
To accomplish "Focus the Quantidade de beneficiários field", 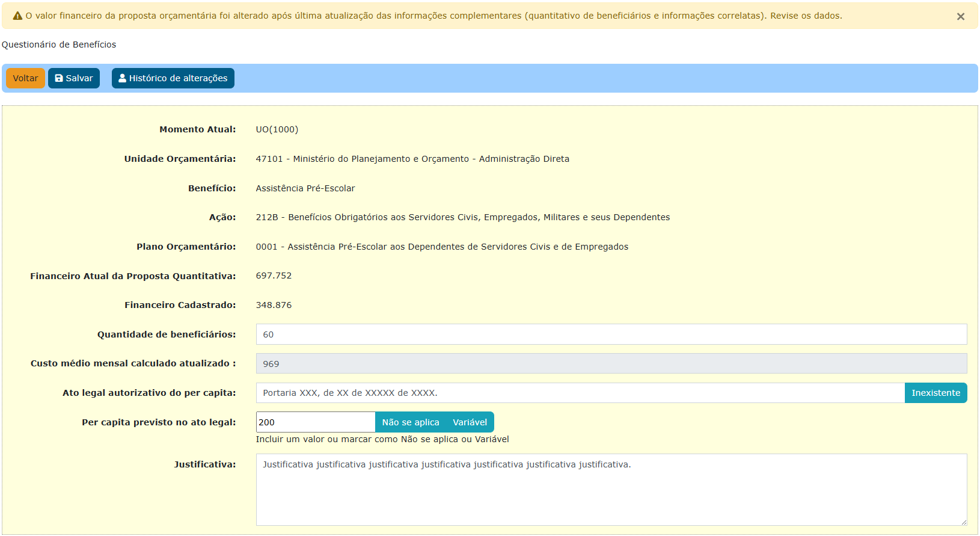I will (x=611, y=334).
